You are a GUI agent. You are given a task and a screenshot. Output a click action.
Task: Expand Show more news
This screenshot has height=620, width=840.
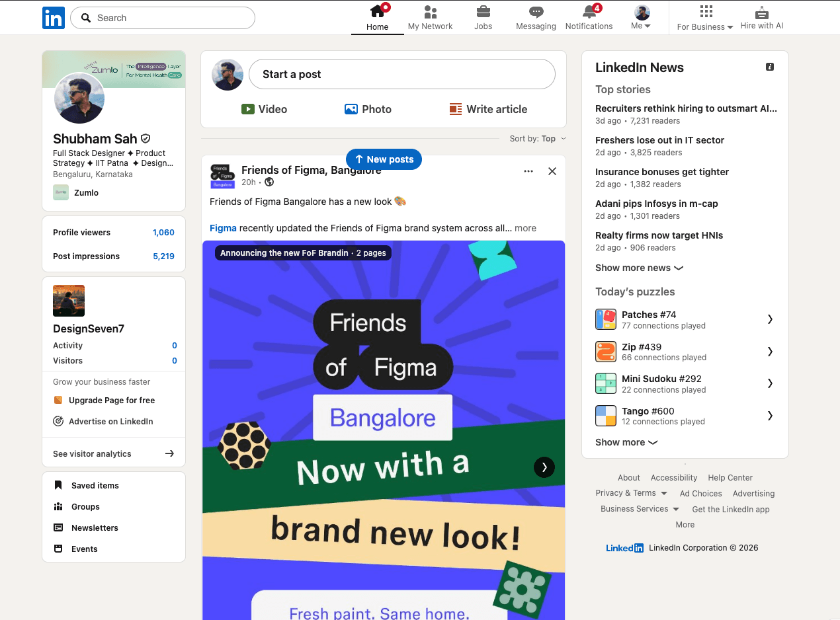coord(639,268)
